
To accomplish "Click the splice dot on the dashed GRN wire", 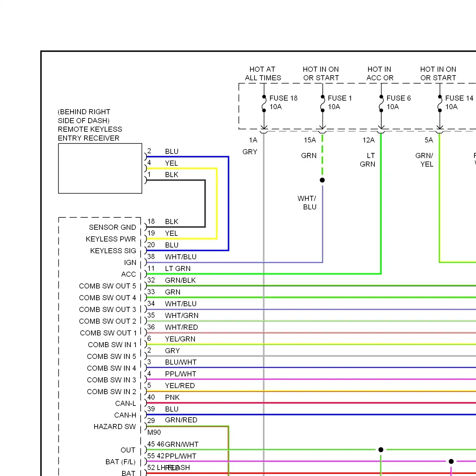I will click(x=322, y=180).
